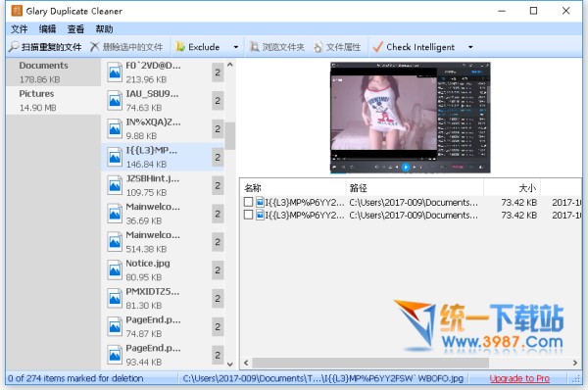Open the 查看 menu
588x390 pixels.
(75, 28)
